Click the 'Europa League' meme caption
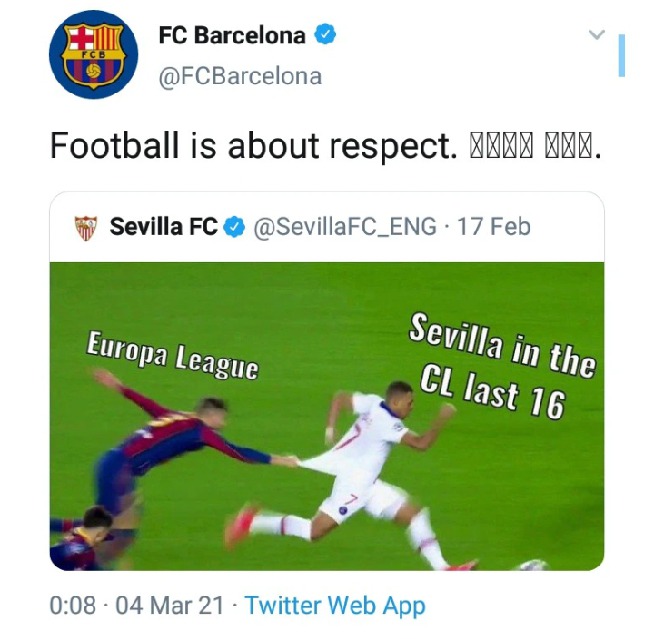Image resolution: width=654 pixels, height=639 pixels. (x=172, y=355)
